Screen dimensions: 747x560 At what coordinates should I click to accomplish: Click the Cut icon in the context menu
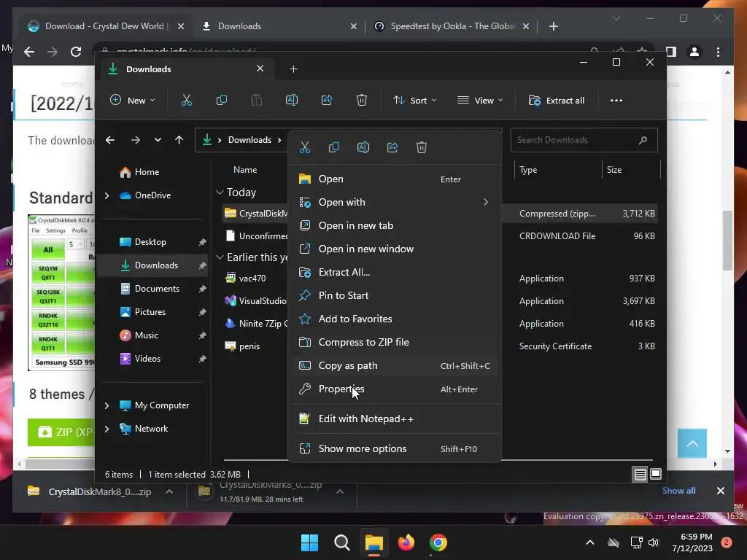(x=305, y=147)
